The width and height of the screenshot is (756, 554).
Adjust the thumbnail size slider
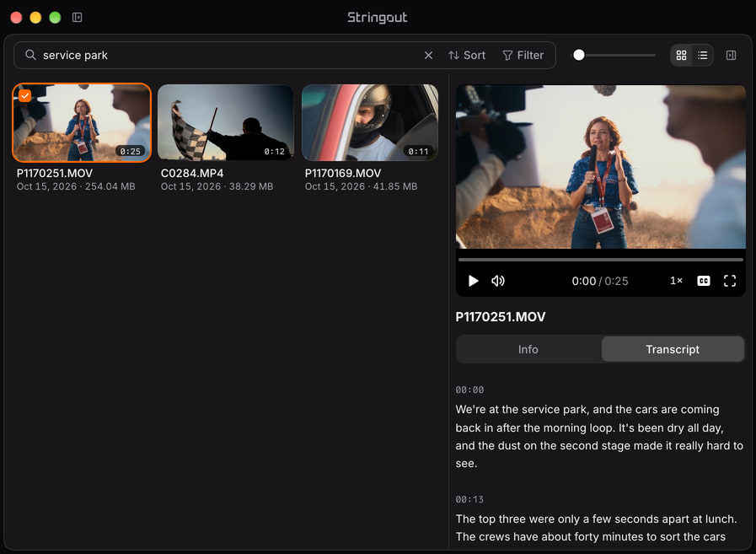coord(614,56)
